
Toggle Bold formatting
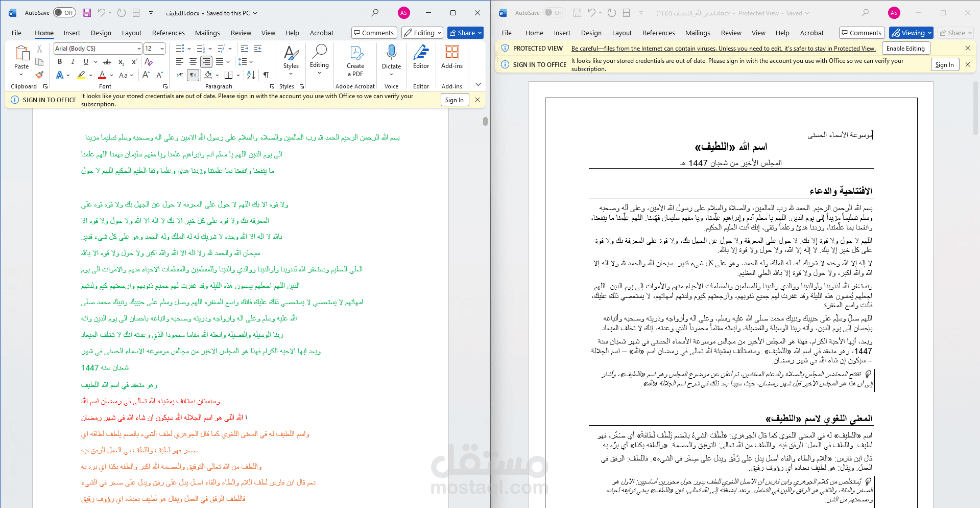[x=60, y=62]
